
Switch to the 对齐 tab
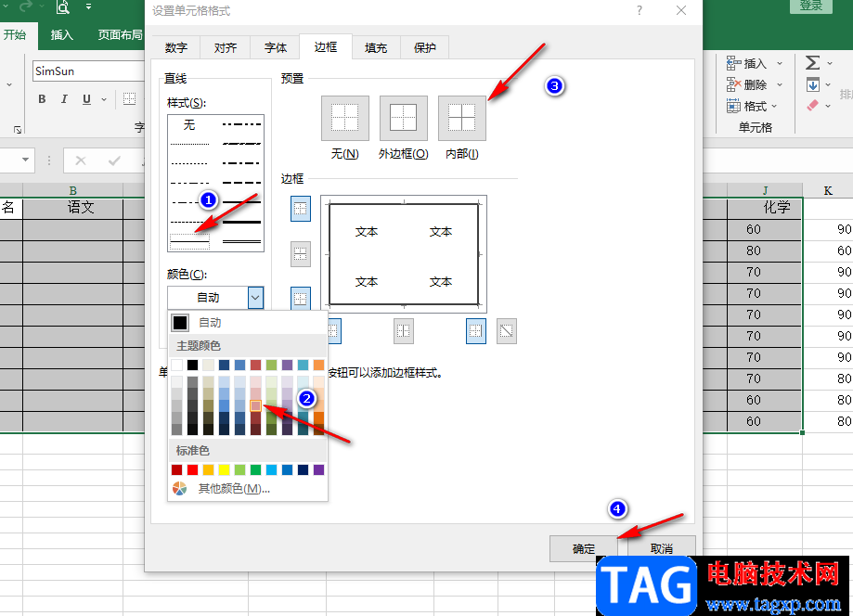[226, 48]
